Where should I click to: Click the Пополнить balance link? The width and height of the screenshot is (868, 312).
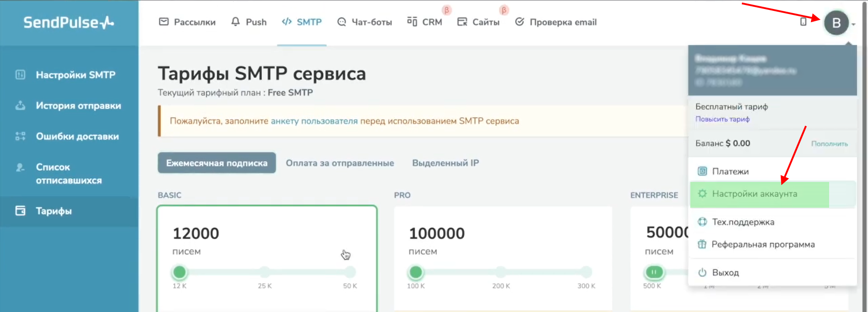coord(829,144)
